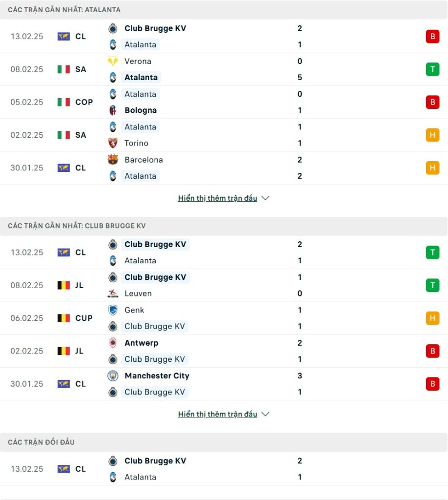
Task: Click the Torino club crest icon
Action: (x=113, y=143)
